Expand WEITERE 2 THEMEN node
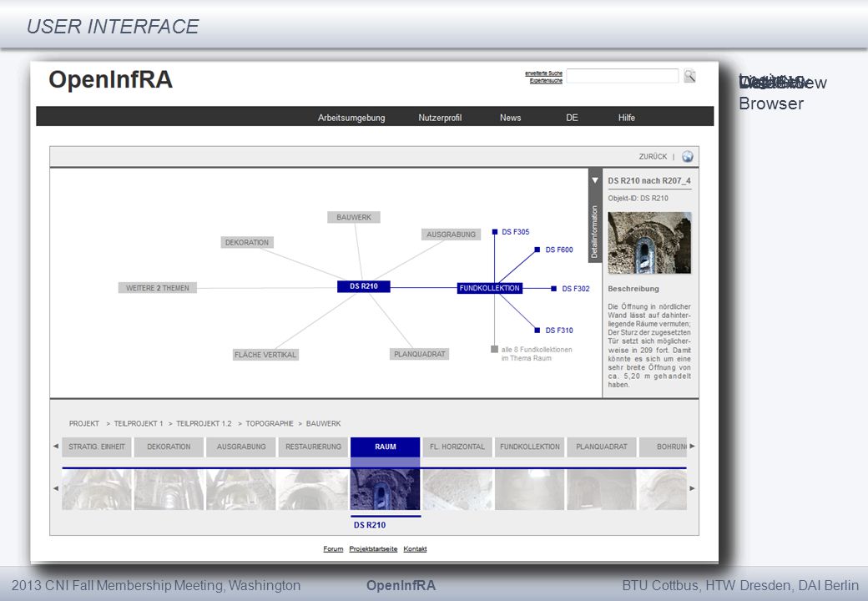This screenshot has height=601, width=868. tap(157, 288)
